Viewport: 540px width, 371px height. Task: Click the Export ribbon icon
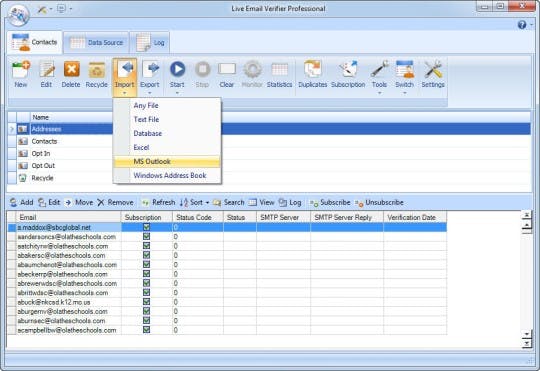[x=150, y=69]
